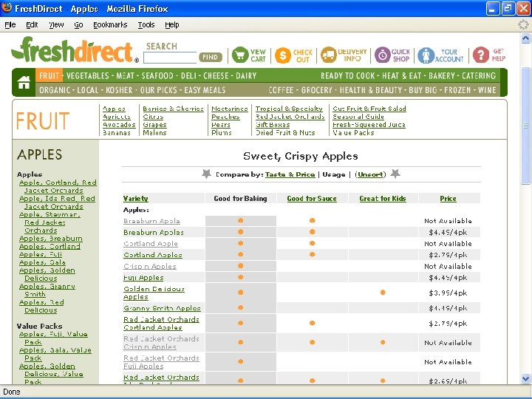Open the View Cart icon
Viewport: 532px width, 399px height.
click(x=240, y=55)
